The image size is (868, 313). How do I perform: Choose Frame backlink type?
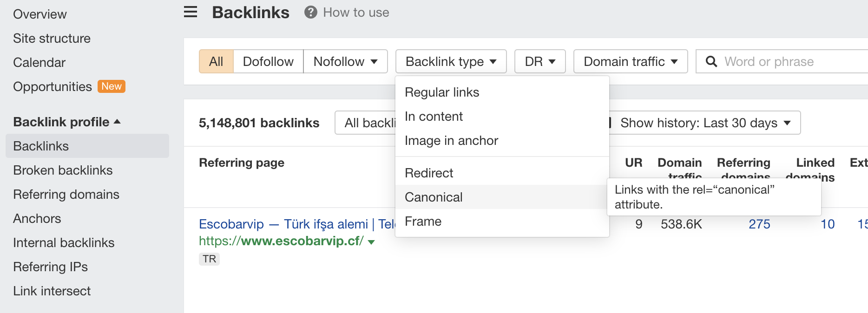tap(502, 221)
